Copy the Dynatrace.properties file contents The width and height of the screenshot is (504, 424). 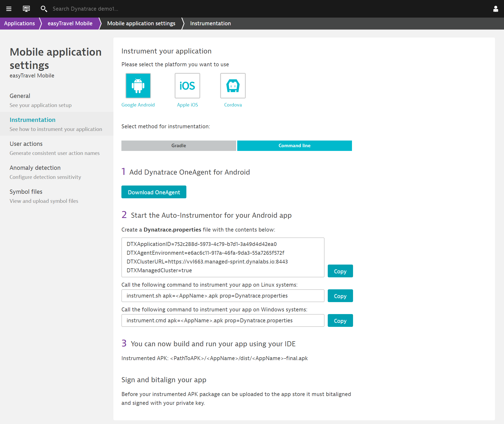(340, 271)
